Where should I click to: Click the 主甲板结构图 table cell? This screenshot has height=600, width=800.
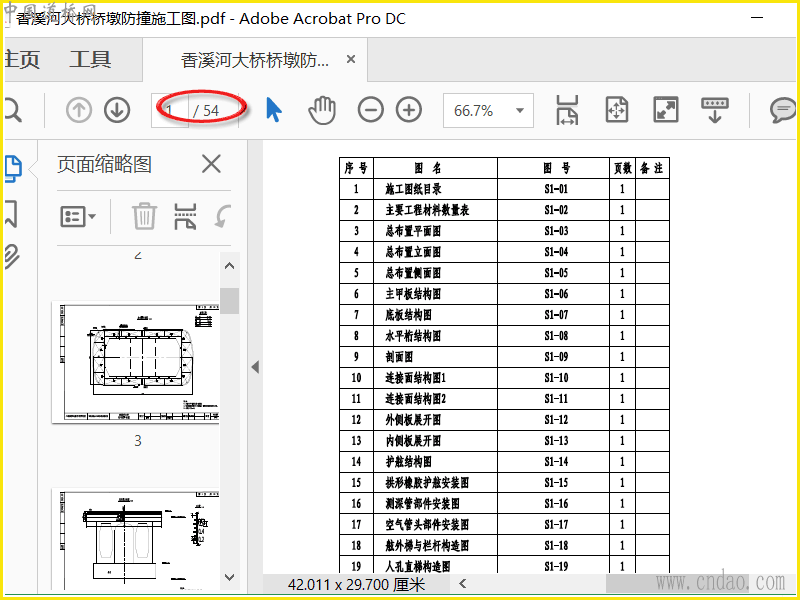coord(435,294)
